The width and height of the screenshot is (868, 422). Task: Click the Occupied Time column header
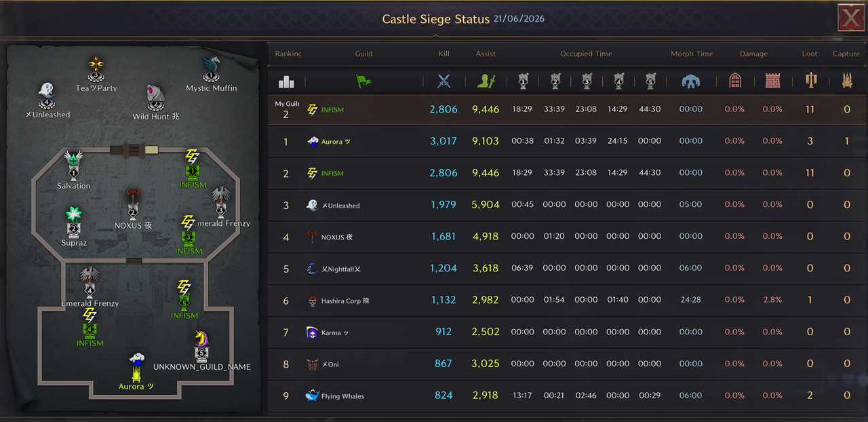click(x=586, y=54)
